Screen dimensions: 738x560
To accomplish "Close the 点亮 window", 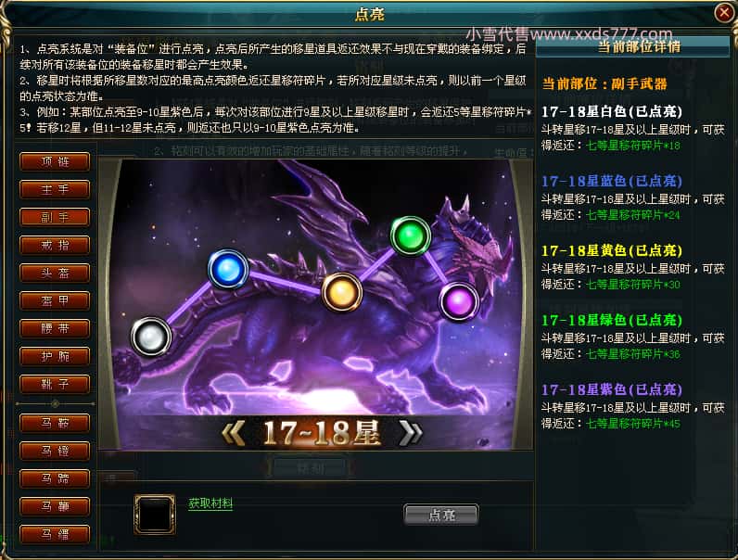I will [724, 12].
